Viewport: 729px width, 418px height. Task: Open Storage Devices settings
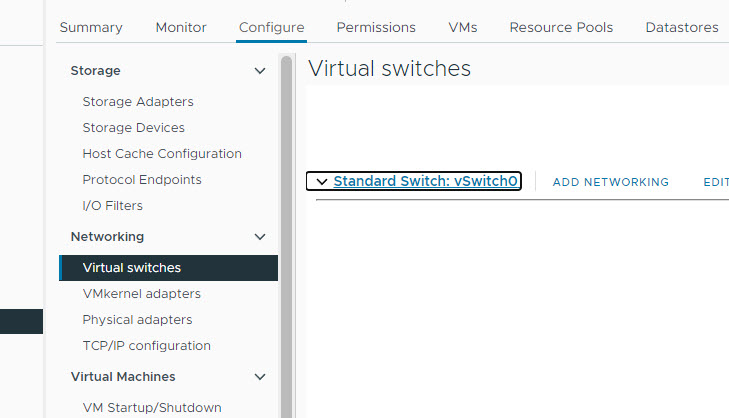(133, 127)
